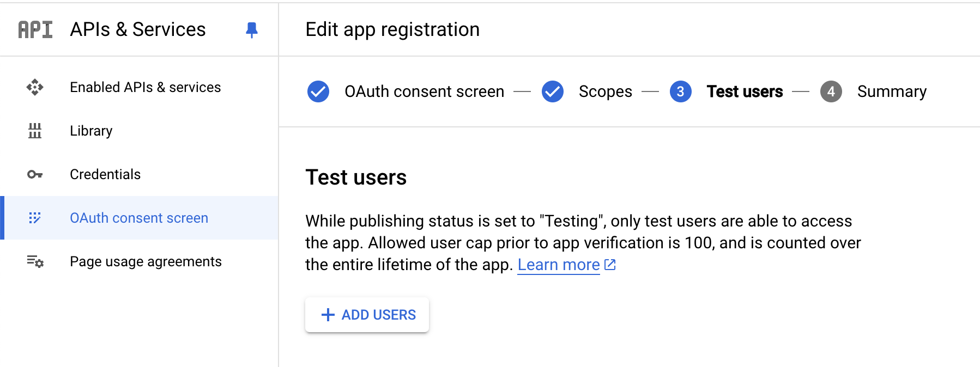980x367 pixels.
Task: Click the step 3 number circle
Action: (x=681, y=91)
